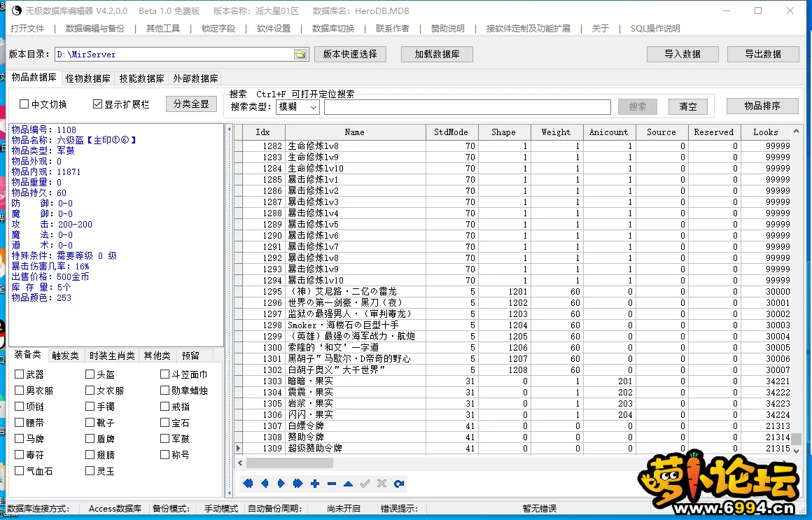Uncheck 显示扩展栏 checkbox
The height and width of the screenshot is (520, 812).
click(97, 104)
